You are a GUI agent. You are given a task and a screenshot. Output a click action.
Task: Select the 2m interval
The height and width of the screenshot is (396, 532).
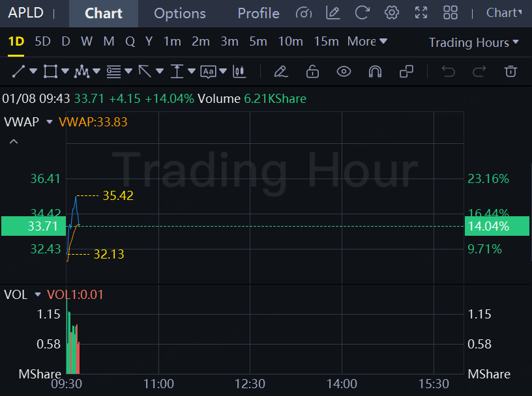tap(201, 42)
